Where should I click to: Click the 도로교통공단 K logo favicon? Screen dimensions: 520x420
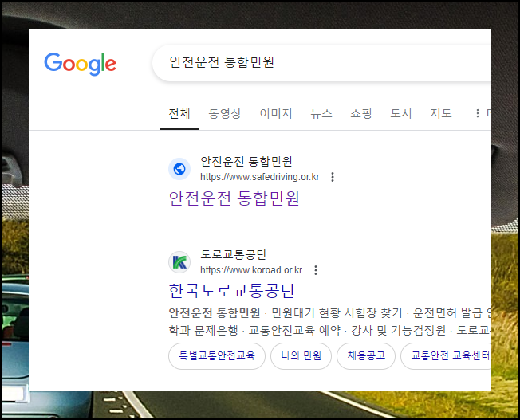[x=179, y=262]
